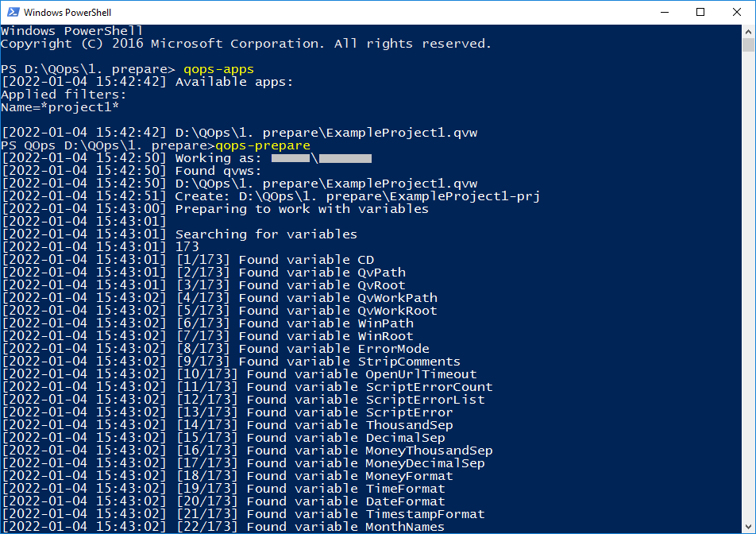This screenshot has height=534, width=756.
Task: Click the 'PS QOps D:\QOps\1. prepare>' prompt
Action: tap(108, 145)
